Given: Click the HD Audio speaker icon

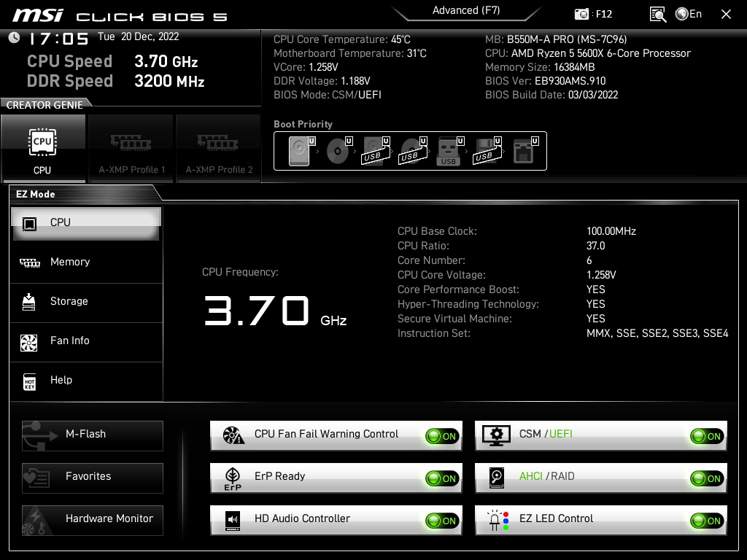Looking at the screenshot, I should pyautogui.click(x=233, y=521).
